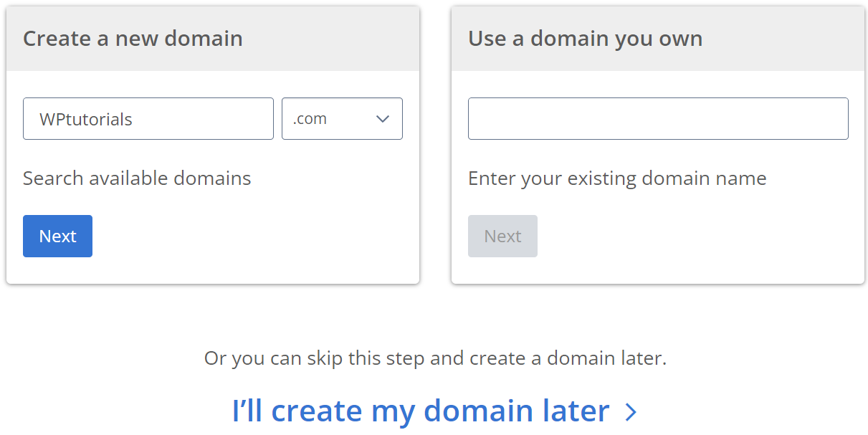Click the "Enter your existing domain name" label
Image resolution: width=868 pixels, height=435 pixels.
(x=617, y=178)
